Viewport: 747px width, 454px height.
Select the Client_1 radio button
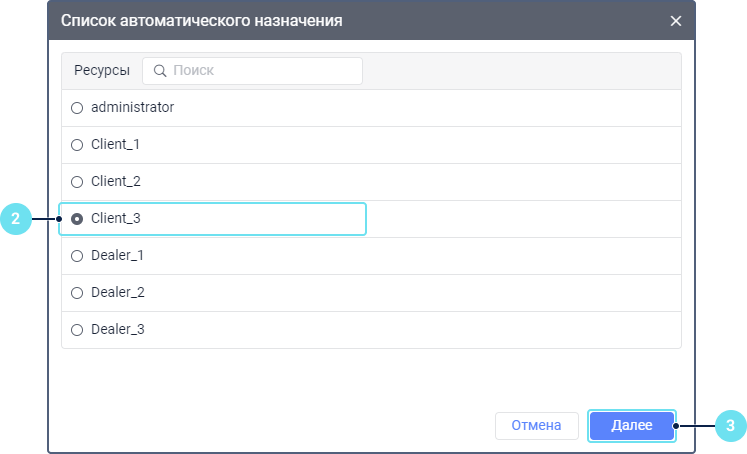tap(77, 145)
